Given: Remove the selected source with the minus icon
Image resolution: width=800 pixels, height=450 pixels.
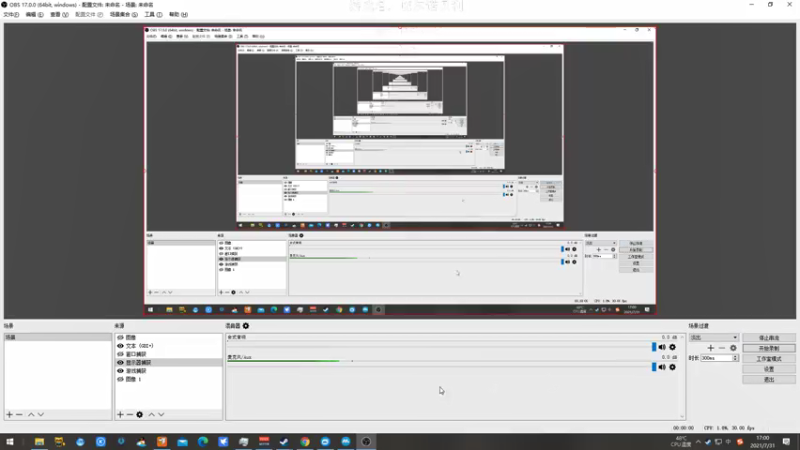Looking at the screenshot, I should click(x=130, y=414).
